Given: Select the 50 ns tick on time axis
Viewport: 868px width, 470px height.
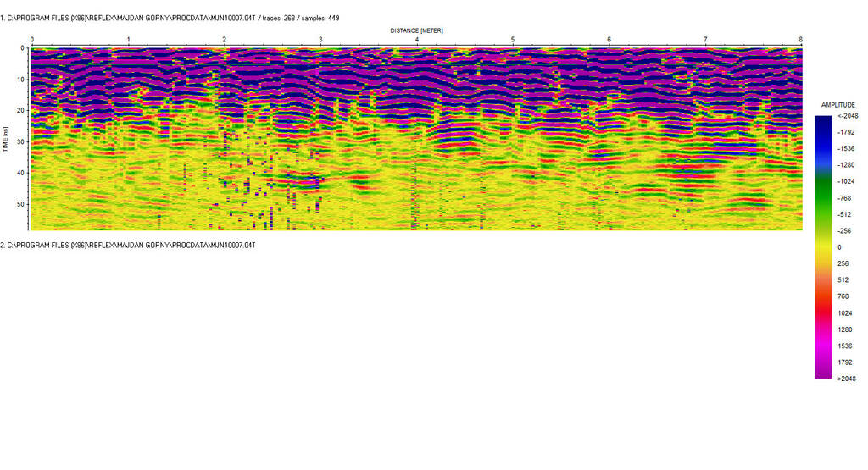Looking at the screenshot, I should pyautogui.click(x=21, y=204).
